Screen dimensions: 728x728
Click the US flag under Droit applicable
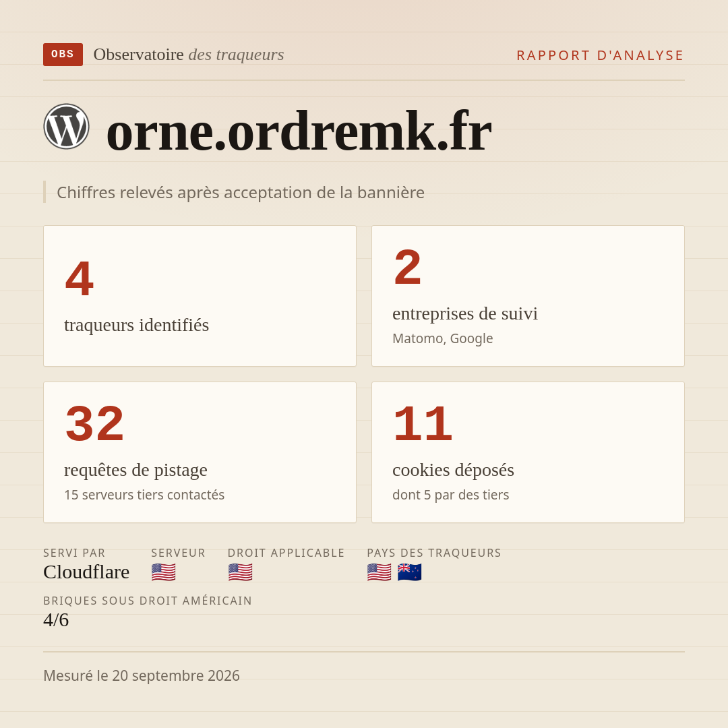[x=240, y=572]
